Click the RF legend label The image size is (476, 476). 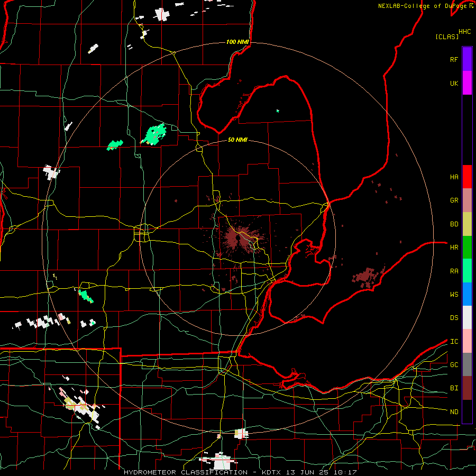pyautogui.click(x=454, y=59)
